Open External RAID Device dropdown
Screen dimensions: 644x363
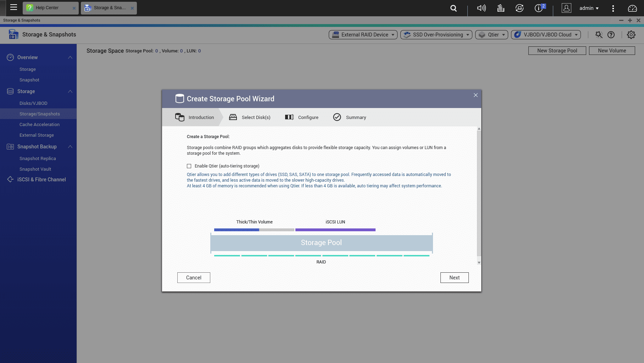tap(363, 35)
